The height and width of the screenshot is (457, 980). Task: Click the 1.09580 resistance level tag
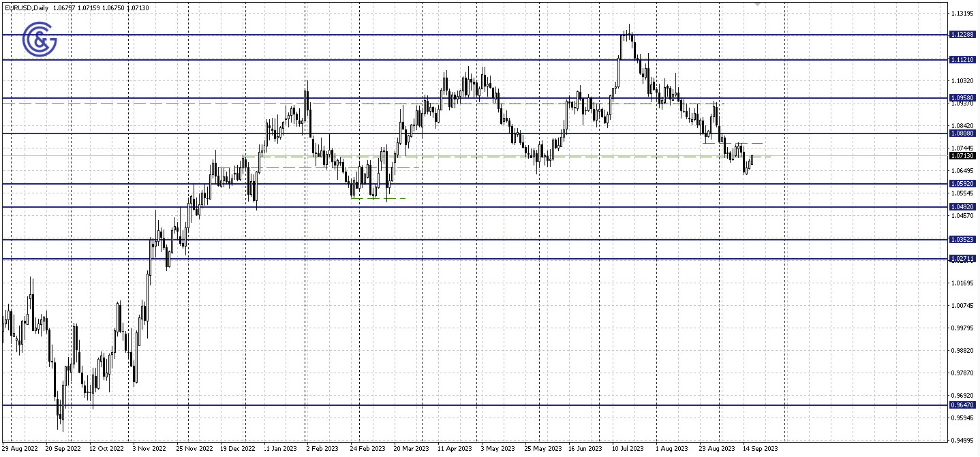(963, 97)
